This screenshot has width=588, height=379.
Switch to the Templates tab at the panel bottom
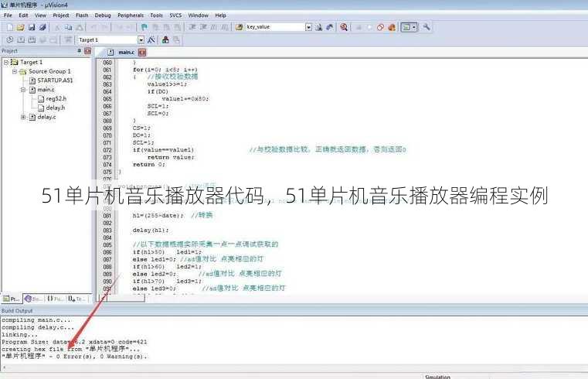tap(76, 299)
